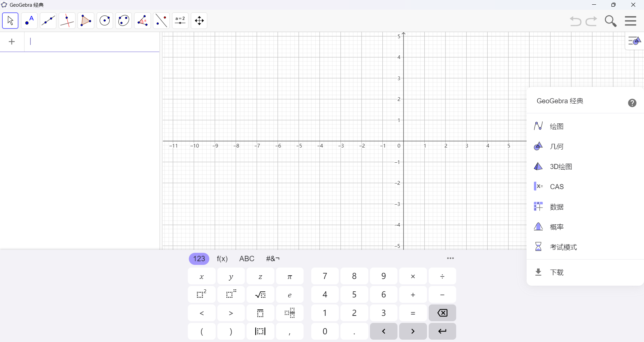Image resolution: width=644 pixels, height=342 pixels.
Task: Tap the z key on keyboard
Action: pyautogui.click(x=260, y=276)
